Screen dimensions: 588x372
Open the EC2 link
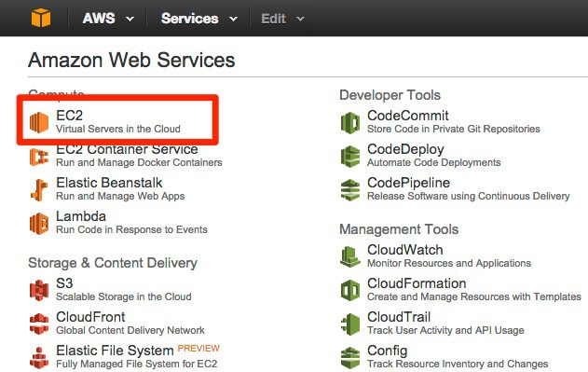tap(69, 116)
